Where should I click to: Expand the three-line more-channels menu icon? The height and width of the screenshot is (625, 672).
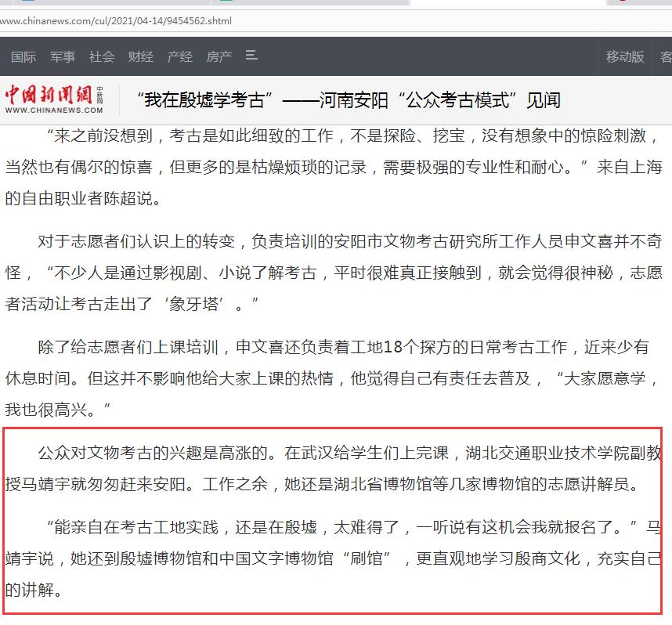[x=251, y=56]
